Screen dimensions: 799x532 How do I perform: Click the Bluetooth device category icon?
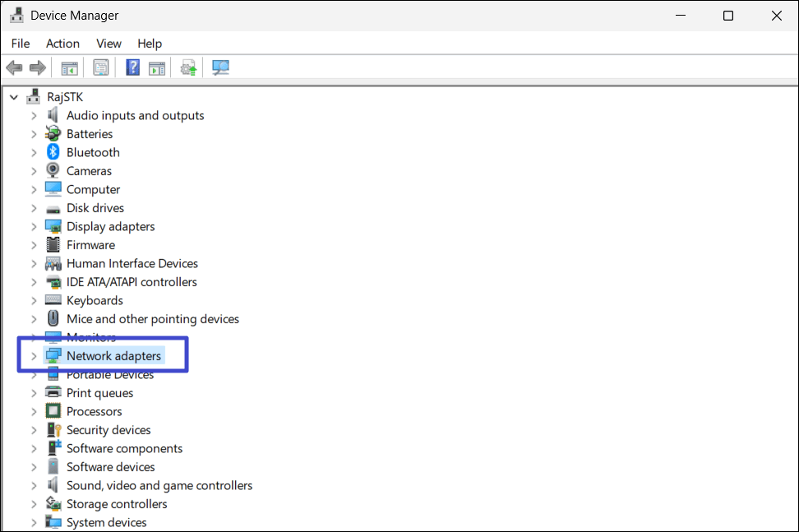pyautogui.click(x=51, y=152)
